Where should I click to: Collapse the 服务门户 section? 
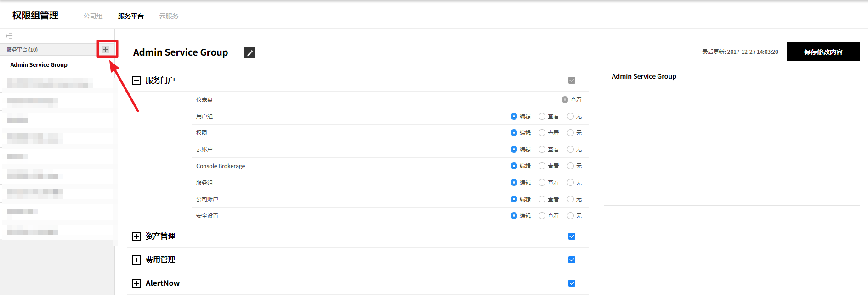(x=136, y=81)
